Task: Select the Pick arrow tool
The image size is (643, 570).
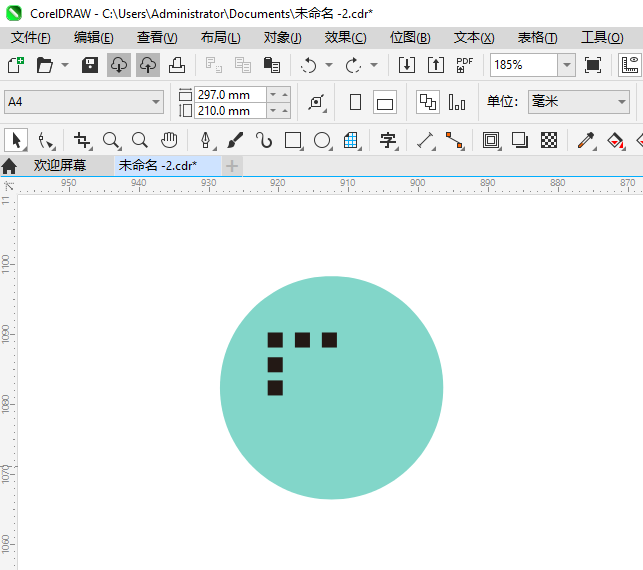Action: [16, 140]
